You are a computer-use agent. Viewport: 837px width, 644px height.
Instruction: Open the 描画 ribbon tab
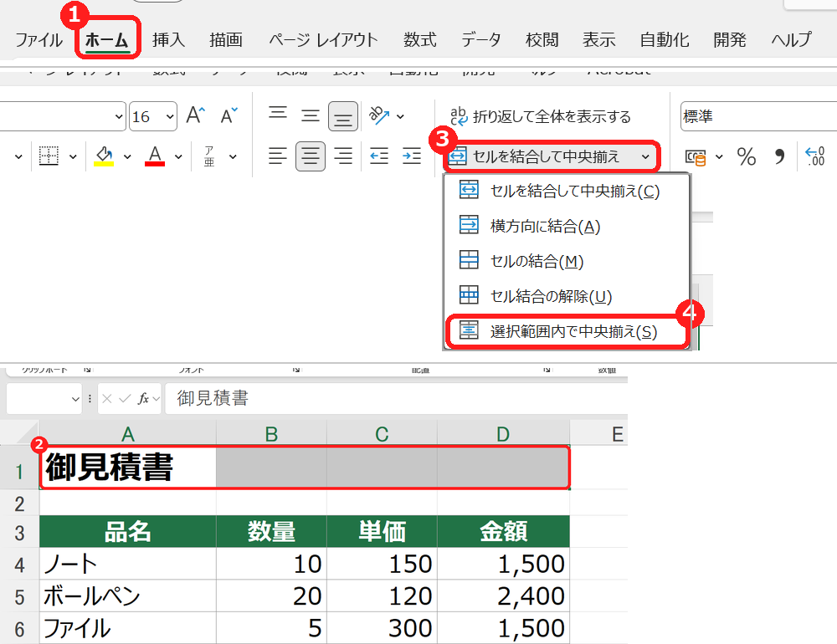click(x=226, y=40)
